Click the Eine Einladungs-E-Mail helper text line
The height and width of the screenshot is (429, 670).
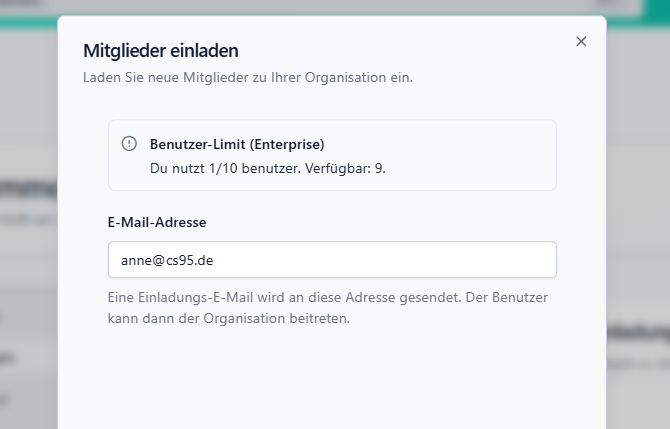[327, 298]
